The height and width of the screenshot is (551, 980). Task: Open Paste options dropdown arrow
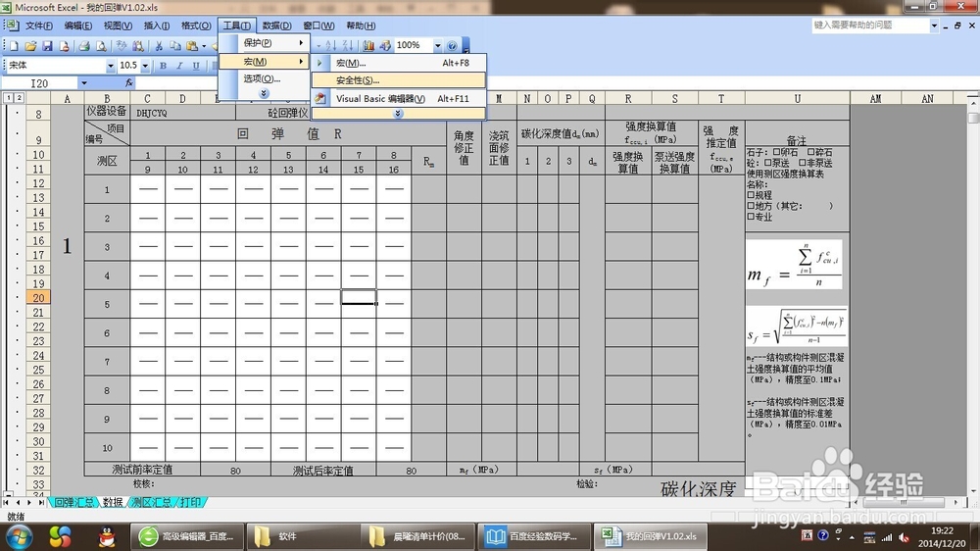point(204,46)
